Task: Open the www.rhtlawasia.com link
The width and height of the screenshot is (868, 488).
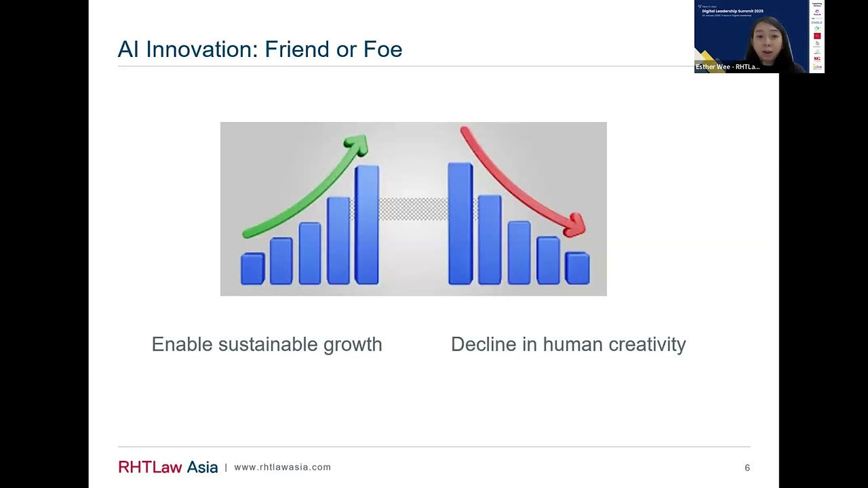Action: (282, 467)
